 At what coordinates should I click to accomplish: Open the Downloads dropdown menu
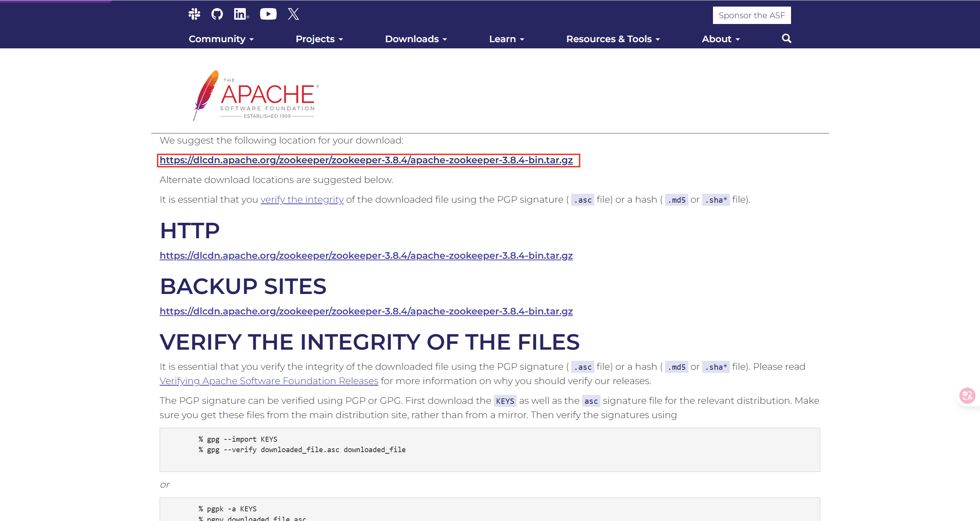point(416,39)
